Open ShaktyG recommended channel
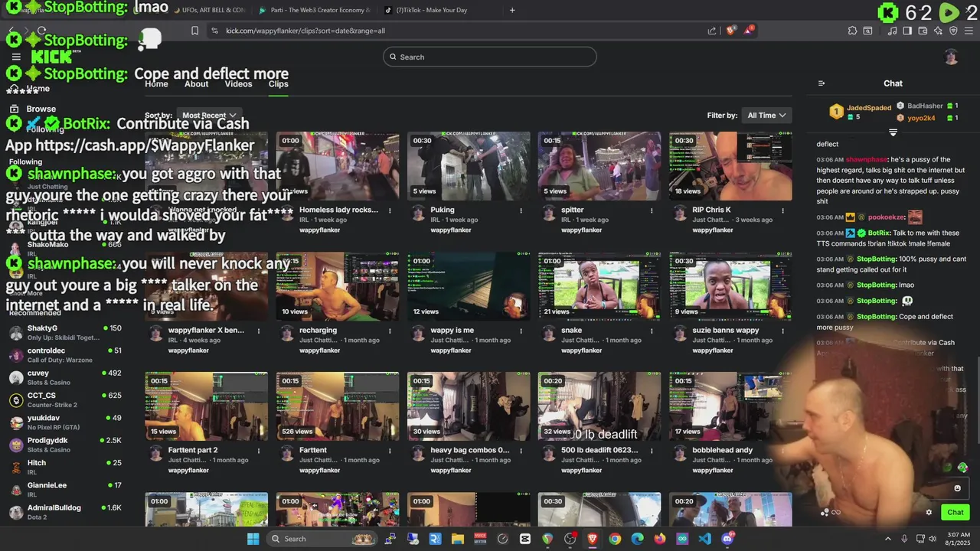The width and height of the screenshot is (980, 551). [65, 333]
